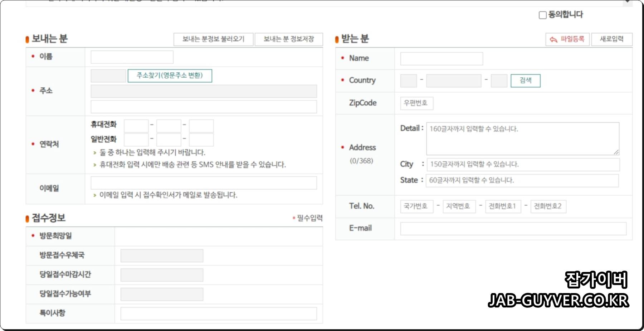Image resolution: width=644 pixels, height=331 pixels.
Task: Click the 보내는 분 정보저장 button
Action: coord(289,39)
